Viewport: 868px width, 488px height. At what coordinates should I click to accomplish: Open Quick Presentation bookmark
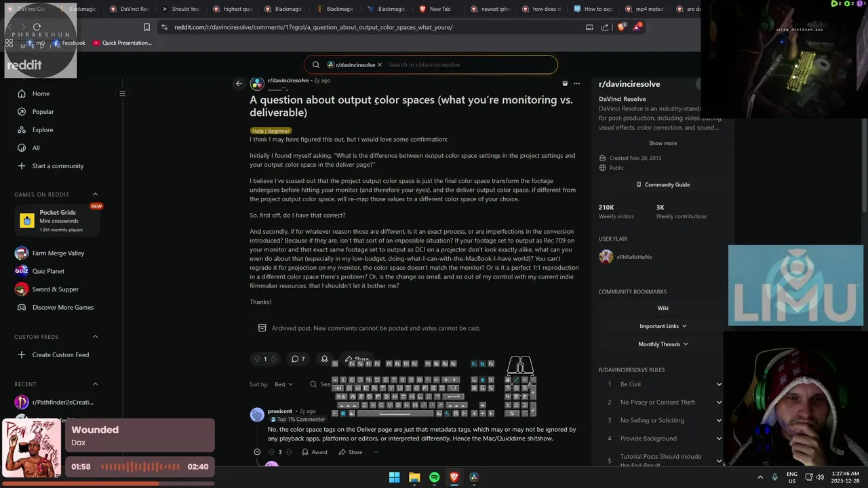122,43
